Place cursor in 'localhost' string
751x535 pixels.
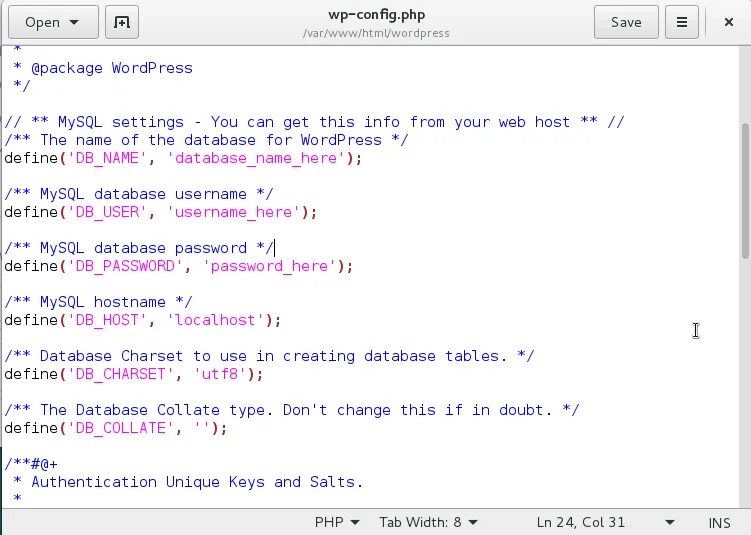[x=215, y=320]
